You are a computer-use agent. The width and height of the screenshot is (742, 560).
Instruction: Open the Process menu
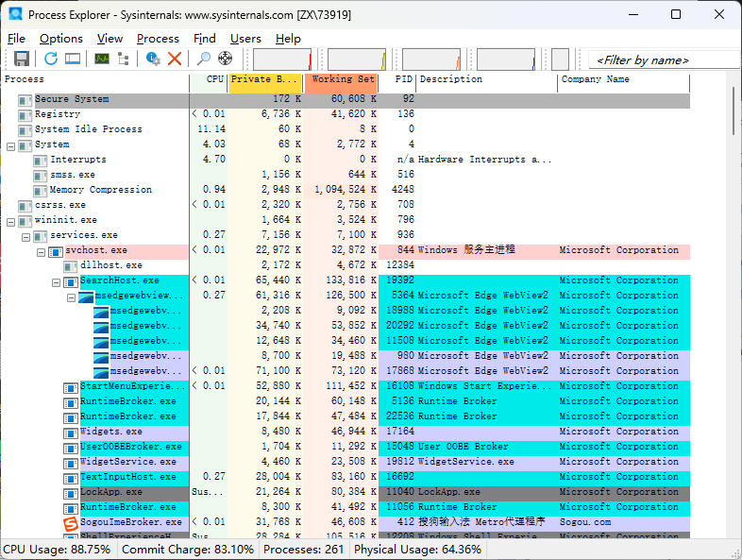[158, 39]
